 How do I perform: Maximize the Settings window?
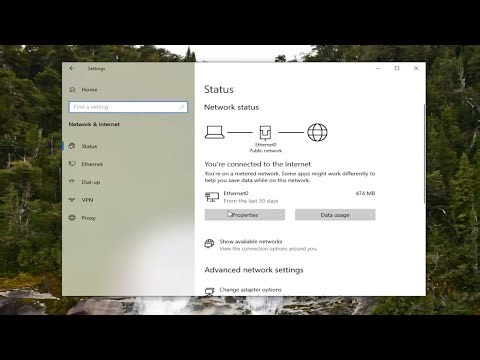pyautogui.click(x=397, y=68)
